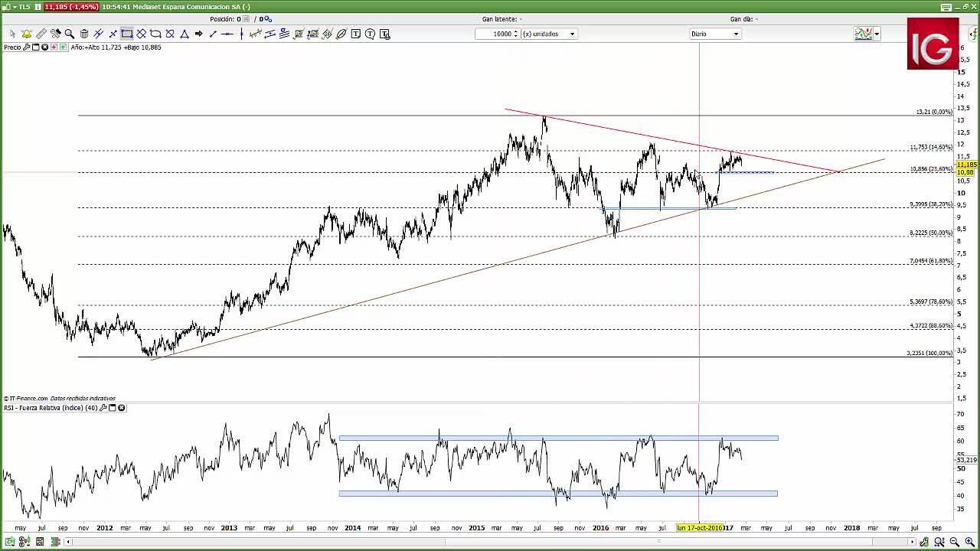Click the chart style indicator button
Image resolution: width=980 pixels, height=551 pixels.
(x=864, y=34)
